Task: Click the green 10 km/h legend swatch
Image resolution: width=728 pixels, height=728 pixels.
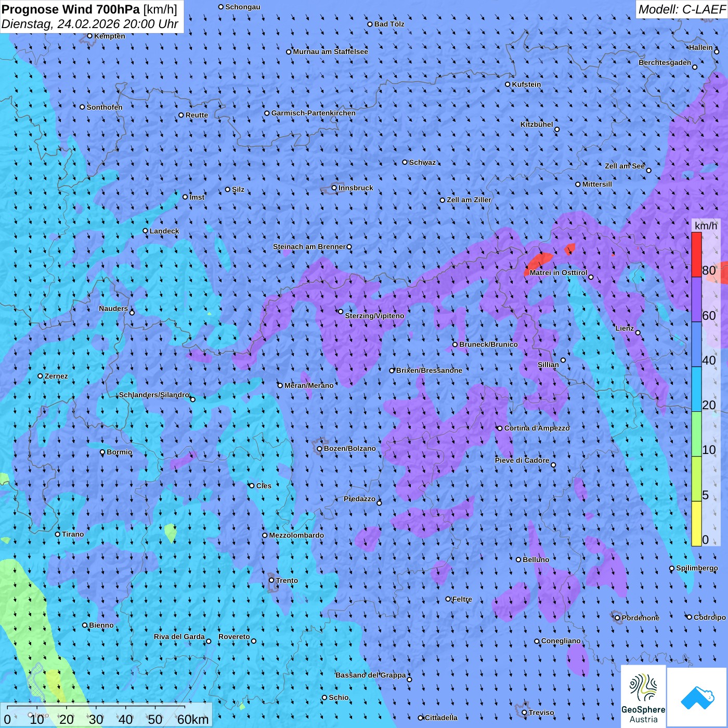Action: point(696,434)
